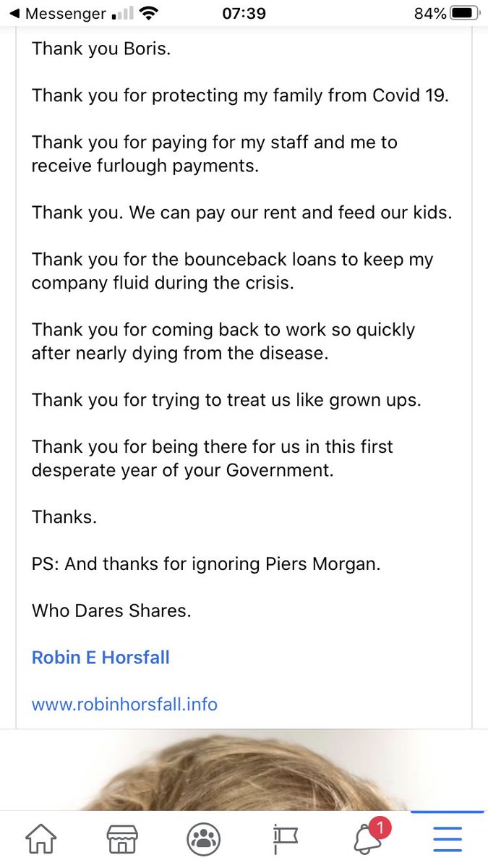
Task: Tap the Wi-Fi icon in status bar
Action: coord(150,14)
